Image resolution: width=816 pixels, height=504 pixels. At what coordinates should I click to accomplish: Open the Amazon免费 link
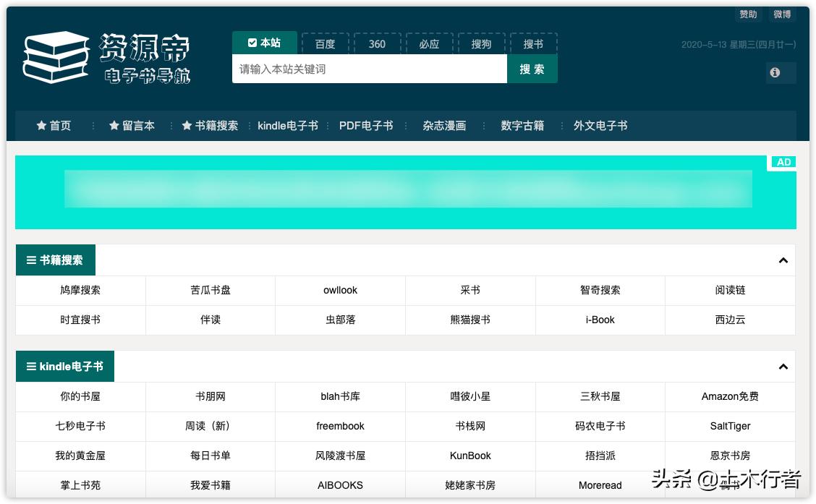click(x=729, y=396)
